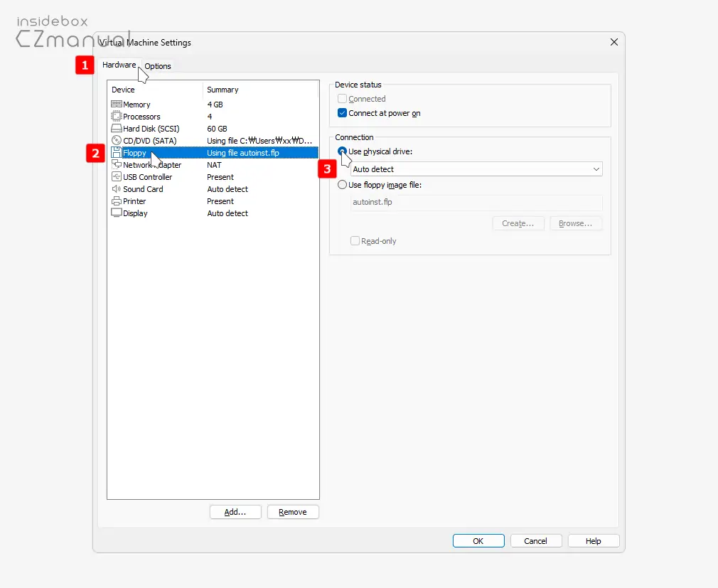Screen dimensions: 718x588
Task: Open the Auto detect drive dropdown
Action: [x=476, y=169]
